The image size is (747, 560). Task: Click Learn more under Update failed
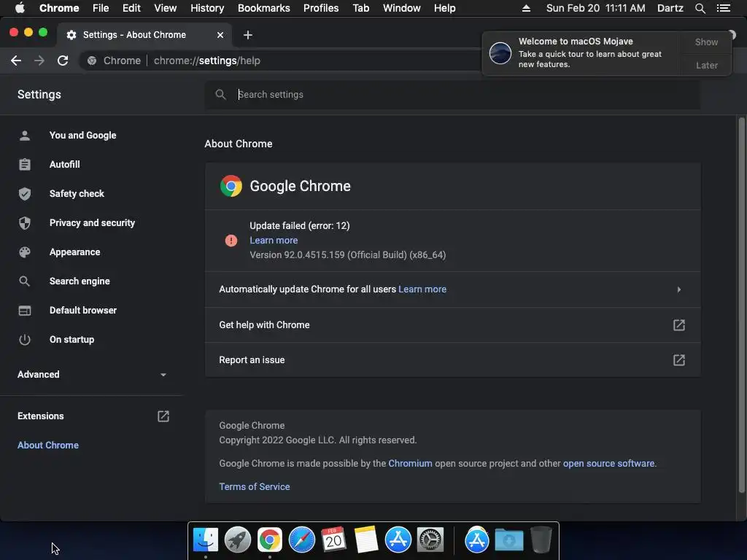(274, 241)
